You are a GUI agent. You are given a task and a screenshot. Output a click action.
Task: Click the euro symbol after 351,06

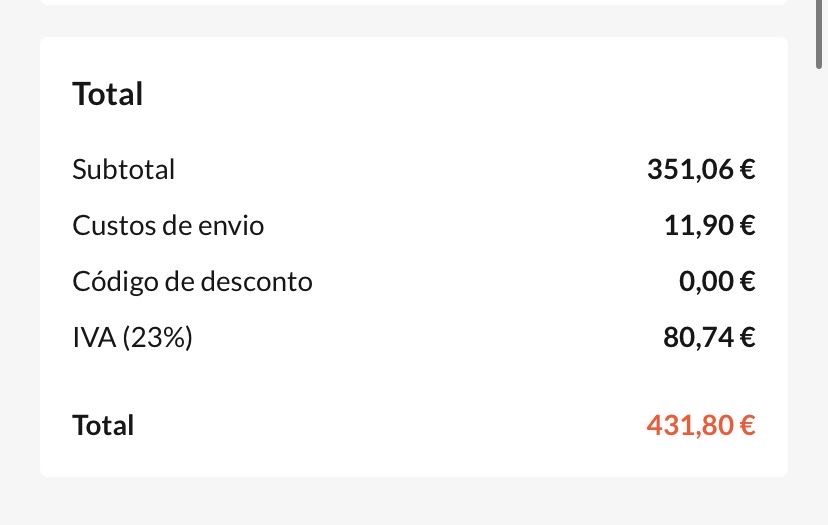tap(746, 170)
